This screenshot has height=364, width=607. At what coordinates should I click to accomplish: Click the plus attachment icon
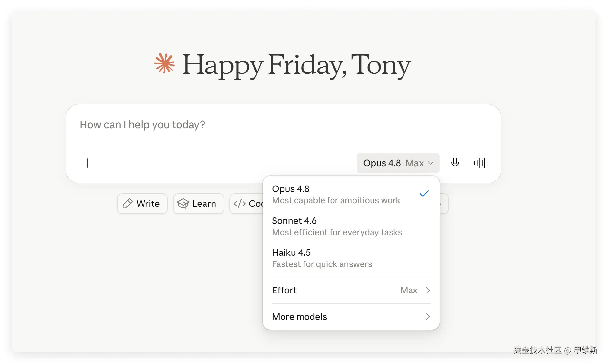[x=87, y=163]
